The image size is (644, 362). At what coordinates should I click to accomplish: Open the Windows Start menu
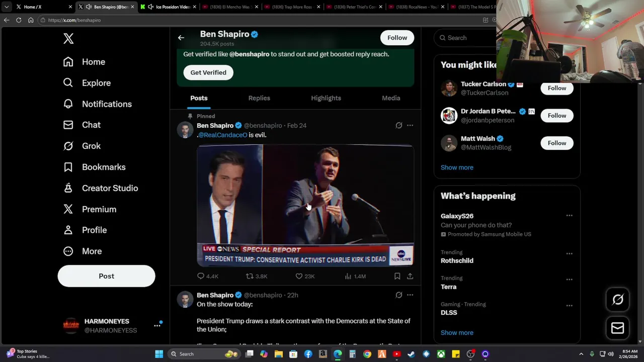pyautogui.click(x=159, y=354)
